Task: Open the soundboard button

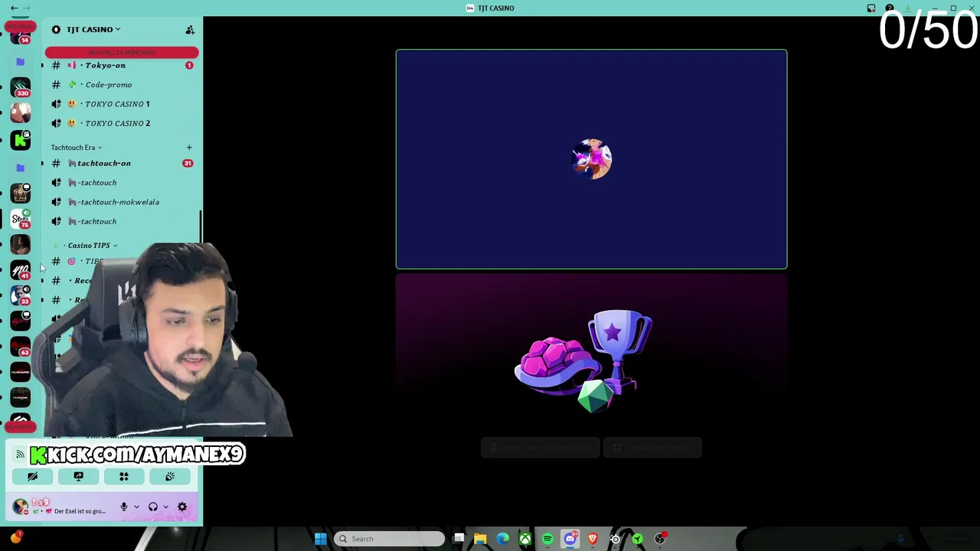Action: pyautogui.click(x=170, y=477)
